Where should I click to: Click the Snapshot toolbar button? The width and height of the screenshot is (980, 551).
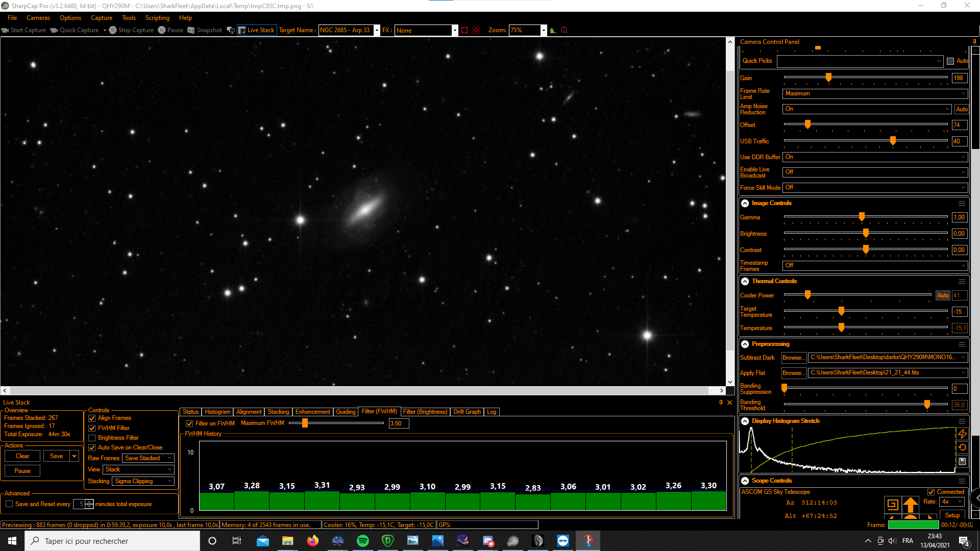[205, 30]
